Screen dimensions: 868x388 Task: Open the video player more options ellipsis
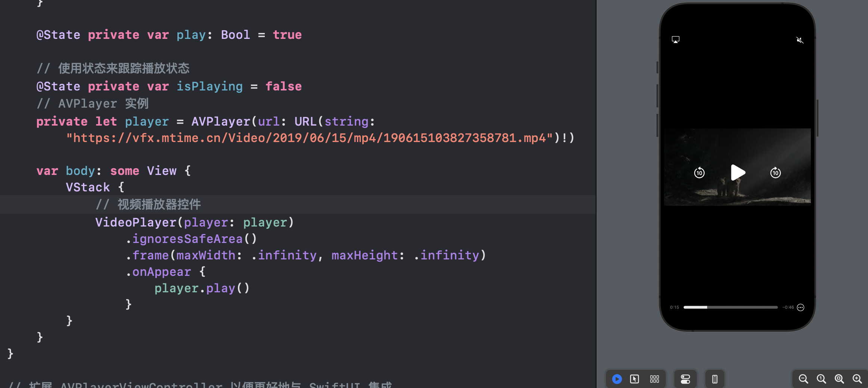800,307
